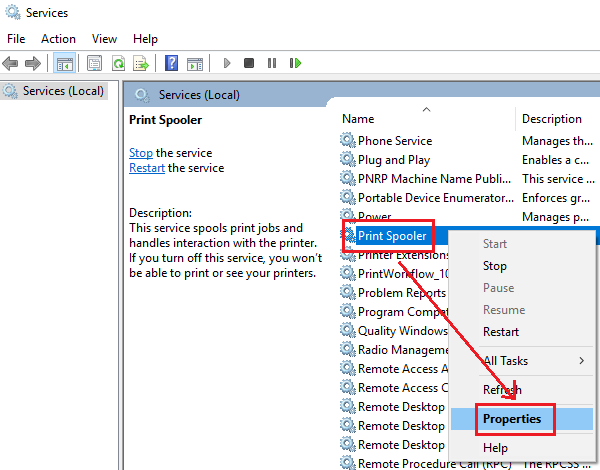The image size is (600, 470).
Task: Open the Action menu
Action: pyautogui.click(x=58, y=39)
